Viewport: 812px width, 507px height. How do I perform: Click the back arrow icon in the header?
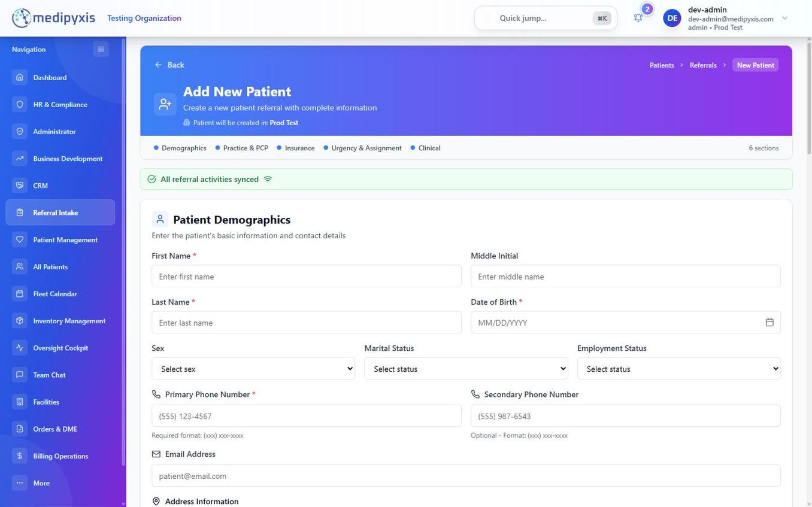coord(158,65)
